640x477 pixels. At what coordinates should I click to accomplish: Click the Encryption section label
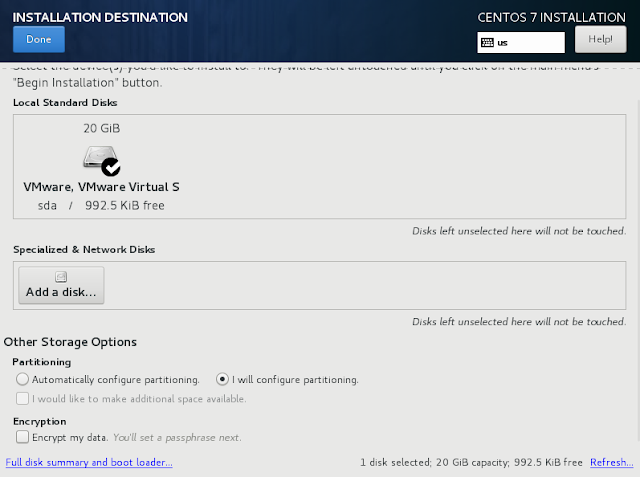click(x=40, y=422)
